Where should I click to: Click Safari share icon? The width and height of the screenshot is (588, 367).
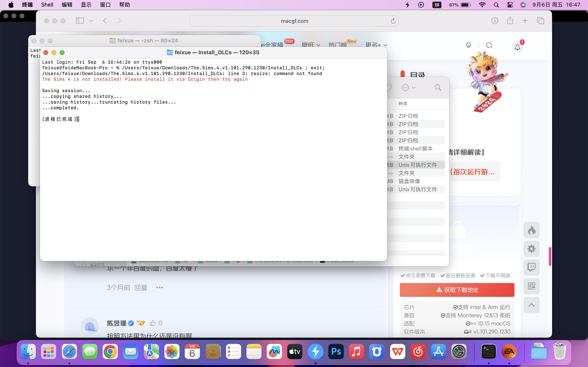click(510, 21)
